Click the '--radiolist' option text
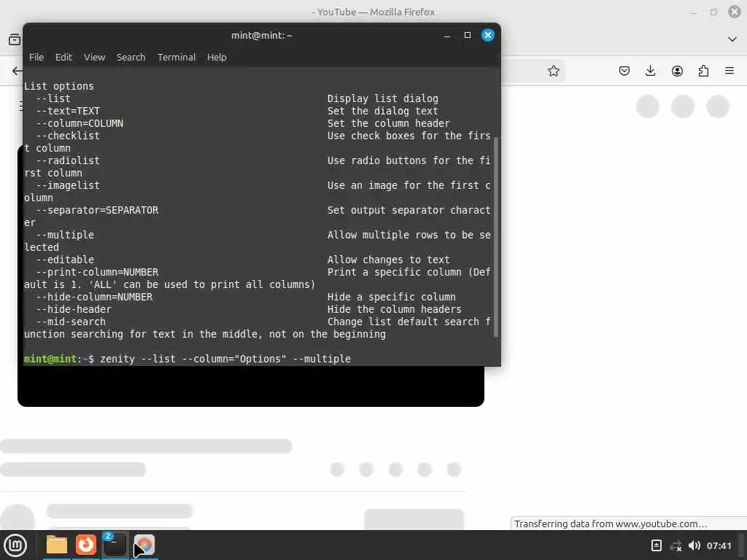This screenshot has width=747, height=560. point(68,160)
